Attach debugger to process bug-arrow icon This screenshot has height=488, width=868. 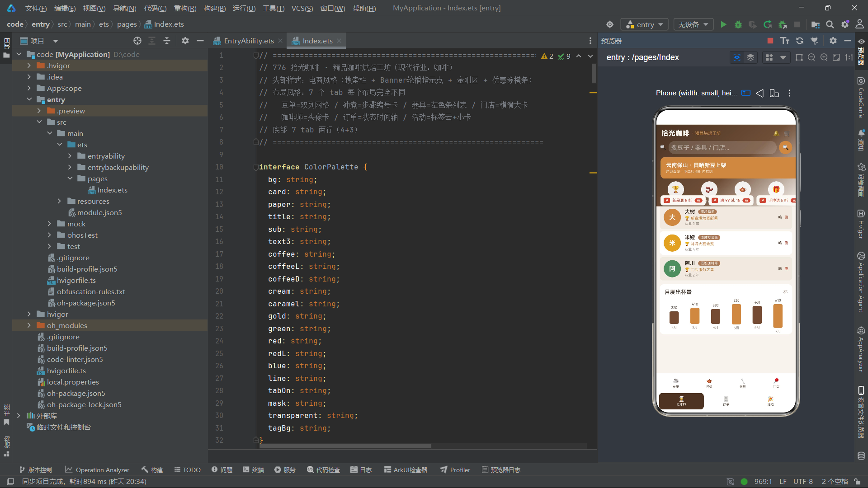783,24
